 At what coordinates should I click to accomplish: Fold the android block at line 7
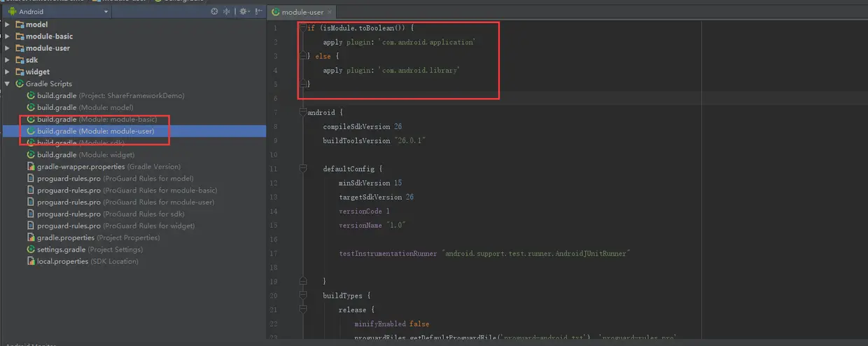(302, 112)
